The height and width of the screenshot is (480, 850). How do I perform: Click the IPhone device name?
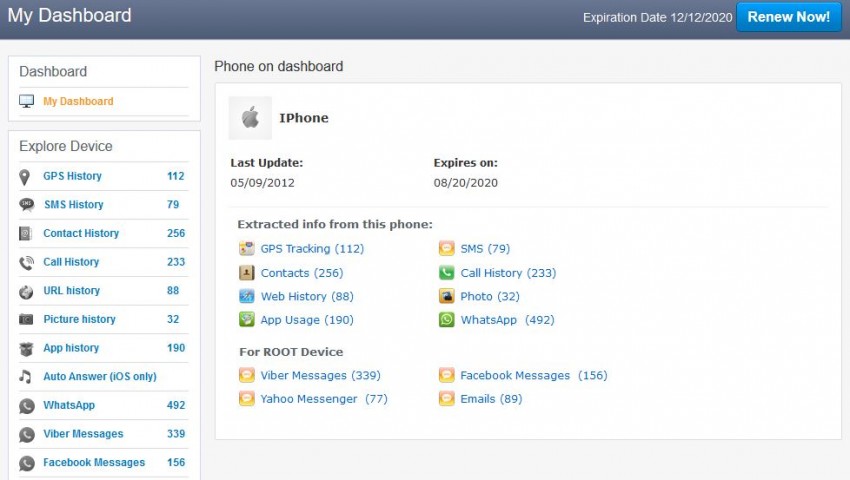pos(304,118)
